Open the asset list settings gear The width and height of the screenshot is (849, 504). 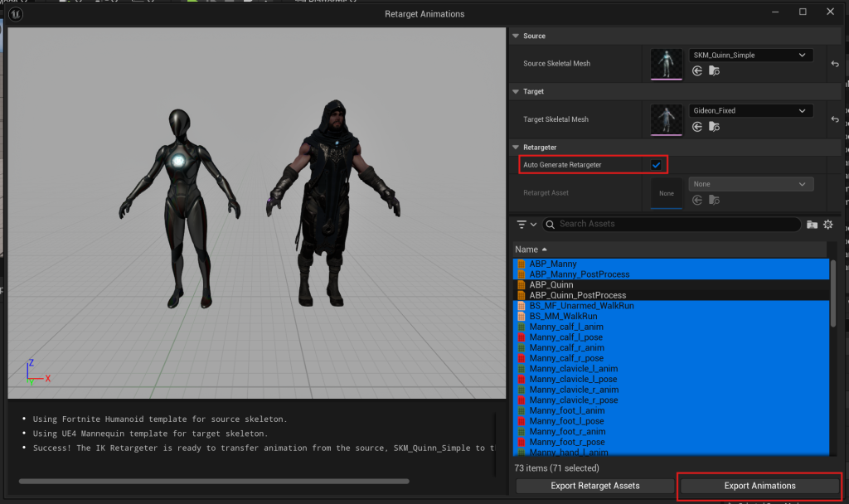[x=828, y=224]
